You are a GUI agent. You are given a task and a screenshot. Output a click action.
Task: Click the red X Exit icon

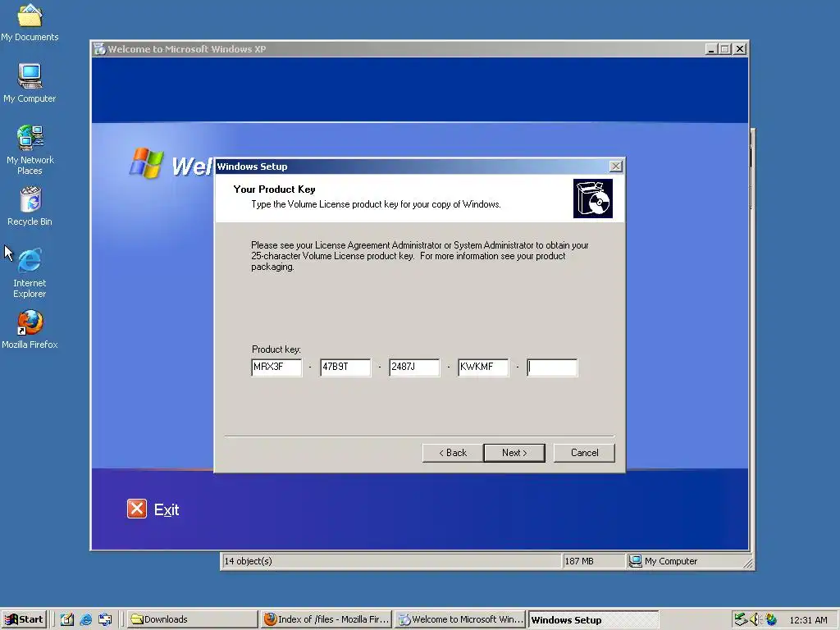point(137,509)
